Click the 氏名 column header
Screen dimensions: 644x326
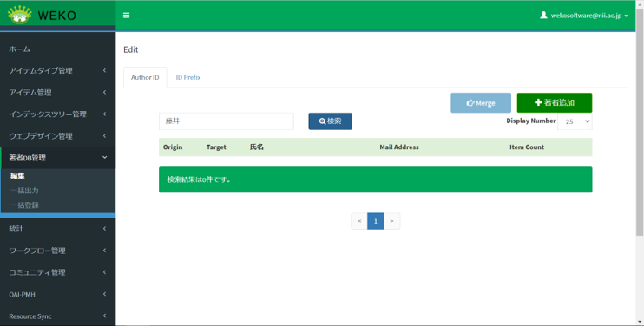pos(257,147)
